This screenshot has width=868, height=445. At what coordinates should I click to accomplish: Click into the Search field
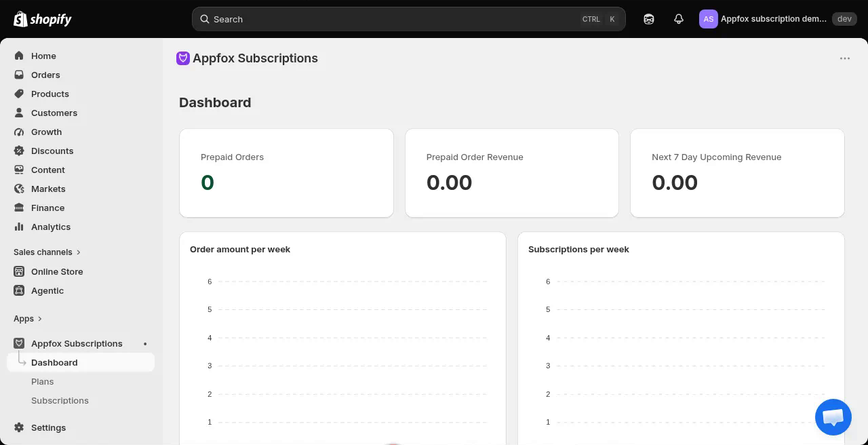click(408, 19)
